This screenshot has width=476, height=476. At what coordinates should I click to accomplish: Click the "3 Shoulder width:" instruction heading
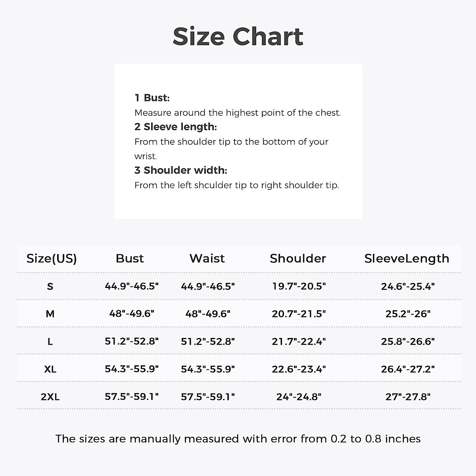click(x=181, y=171)
